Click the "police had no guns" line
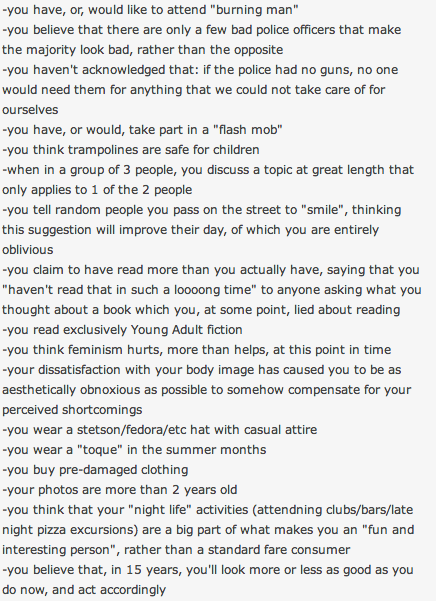The width and height of the screenshot is (436, 601). point(200,90)
